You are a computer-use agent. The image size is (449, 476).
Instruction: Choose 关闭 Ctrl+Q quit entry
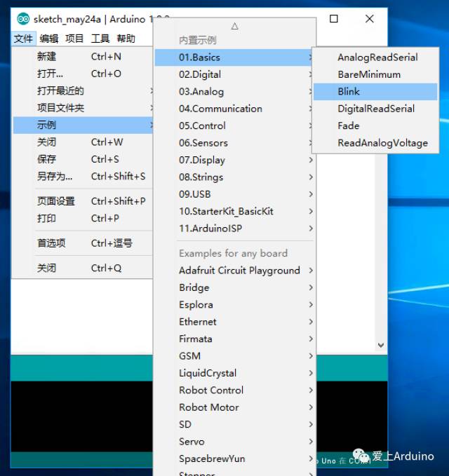pos(83,268)
